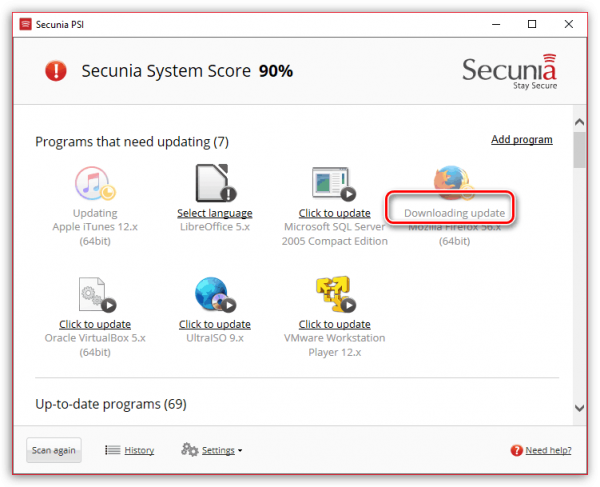The image size is (600, 487).
Task: Click the UltraISO 9.x disc icon
Action: (215, 294)
